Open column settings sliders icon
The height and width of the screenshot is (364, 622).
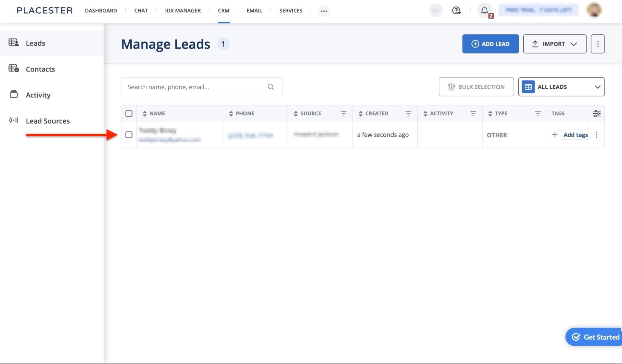(596, 114)
